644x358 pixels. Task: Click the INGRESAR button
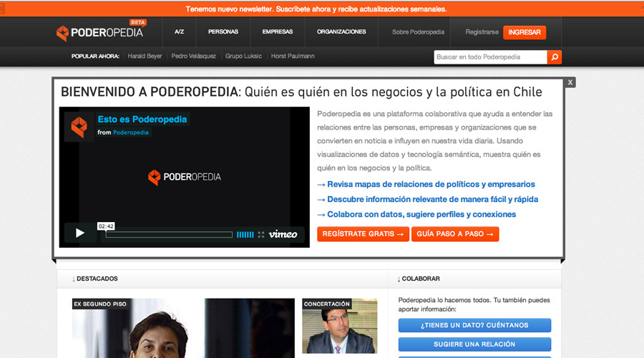tap(525, 32)
